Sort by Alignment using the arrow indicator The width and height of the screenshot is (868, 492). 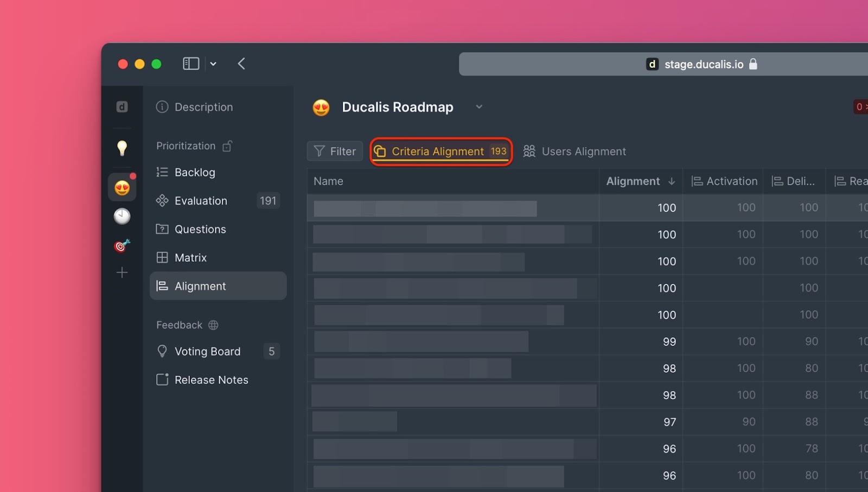click(x=672, y=181)
